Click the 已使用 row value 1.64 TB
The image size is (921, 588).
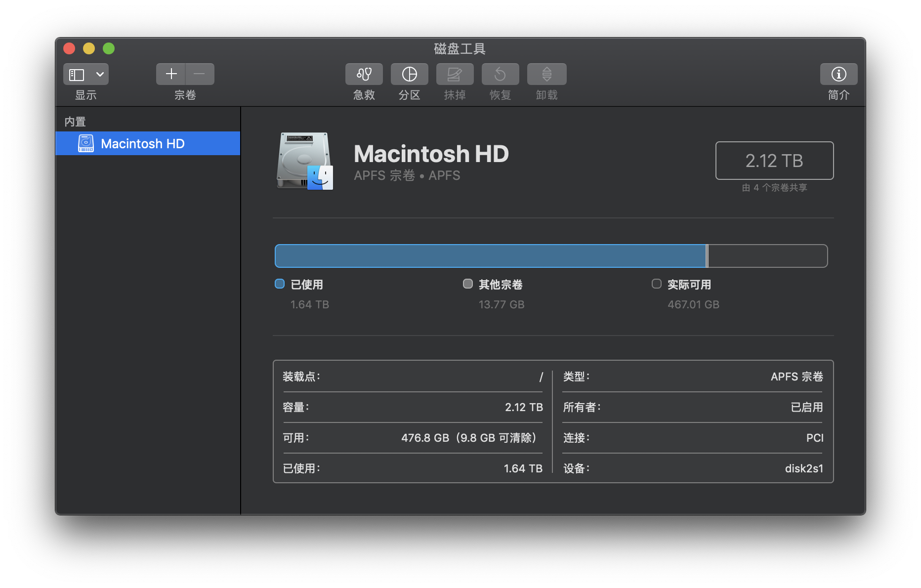coord(523,468)
